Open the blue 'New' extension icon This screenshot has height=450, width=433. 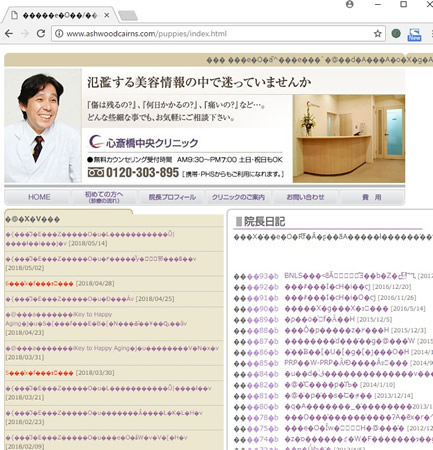(414, 35)
